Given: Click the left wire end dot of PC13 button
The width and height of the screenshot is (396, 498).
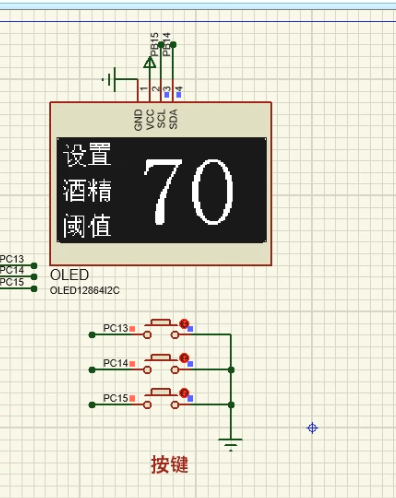Looking at the screenshot, I should pos(92,335).
